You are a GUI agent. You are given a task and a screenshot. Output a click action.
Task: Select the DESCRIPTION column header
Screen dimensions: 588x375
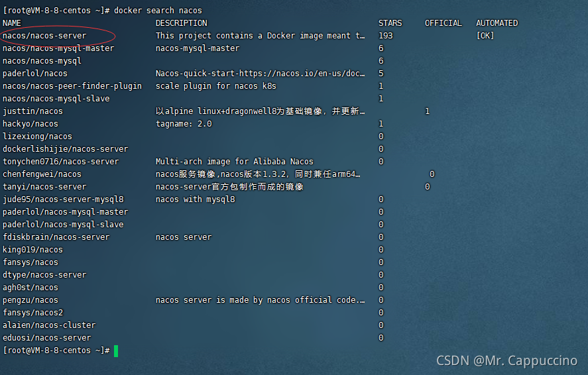[x=182, y=23]
